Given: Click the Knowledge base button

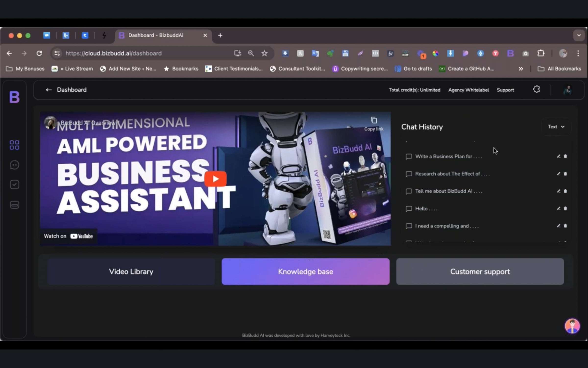Looking at the screenshot, I should click(306, 272).
